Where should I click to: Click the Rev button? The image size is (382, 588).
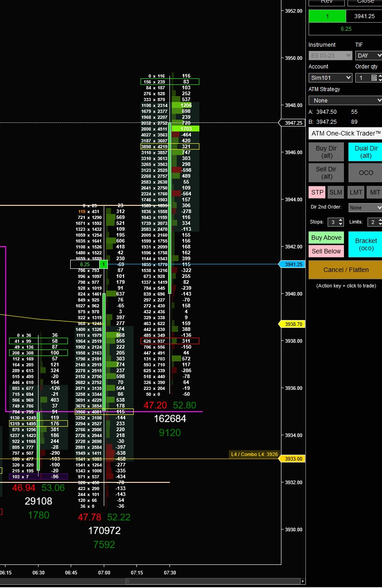326,2
